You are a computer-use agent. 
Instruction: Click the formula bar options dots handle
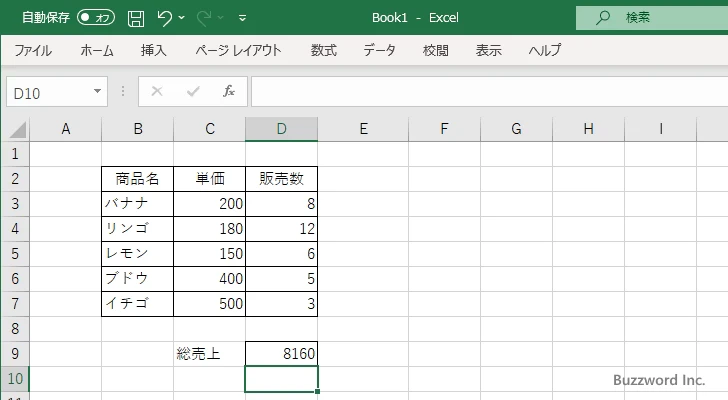(123, 91)
